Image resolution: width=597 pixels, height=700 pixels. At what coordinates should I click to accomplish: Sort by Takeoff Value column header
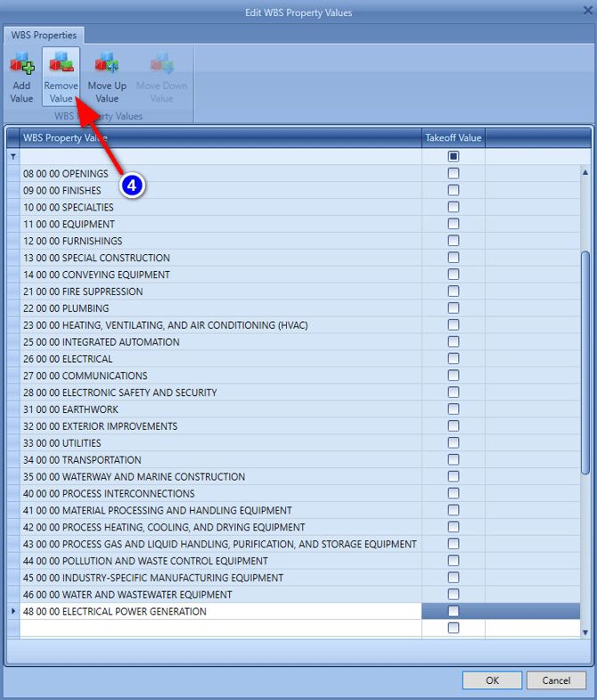click(x=454, y=138)
